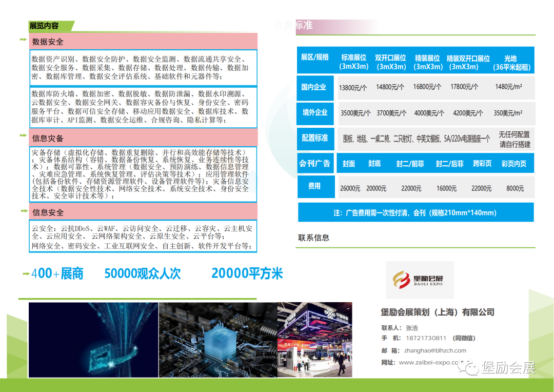Click the arrow before 400+展商
This screenshot has height=392, width=554.
26,273
